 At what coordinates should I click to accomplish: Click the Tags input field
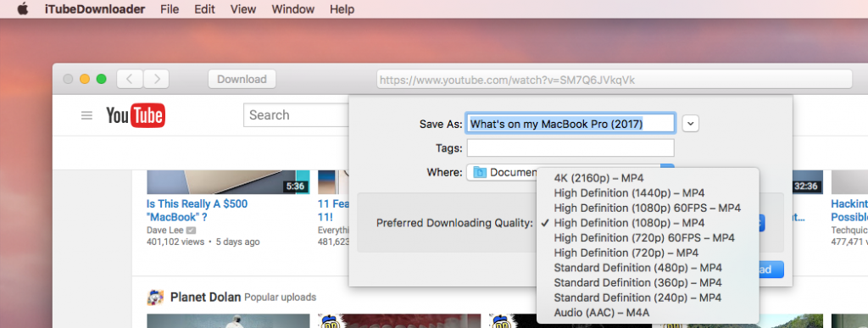570,147
